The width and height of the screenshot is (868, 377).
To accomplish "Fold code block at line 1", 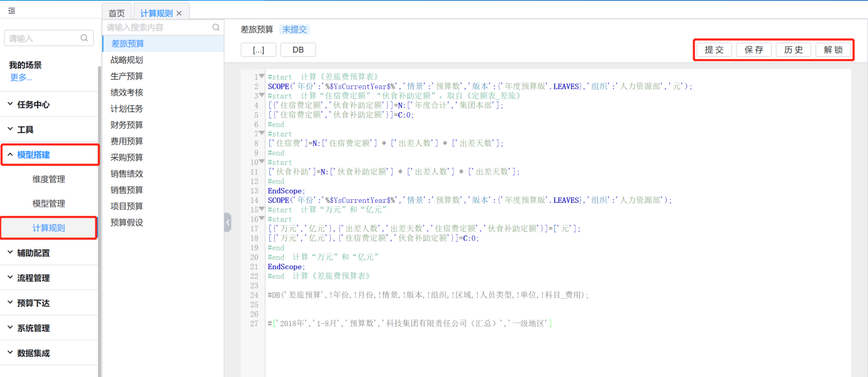I will (x=262, y=76).
